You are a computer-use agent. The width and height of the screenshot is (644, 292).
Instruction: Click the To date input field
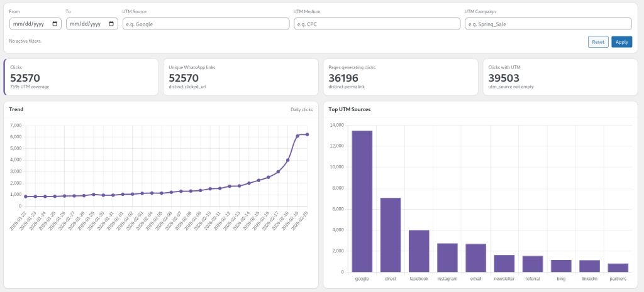point(85,24)
